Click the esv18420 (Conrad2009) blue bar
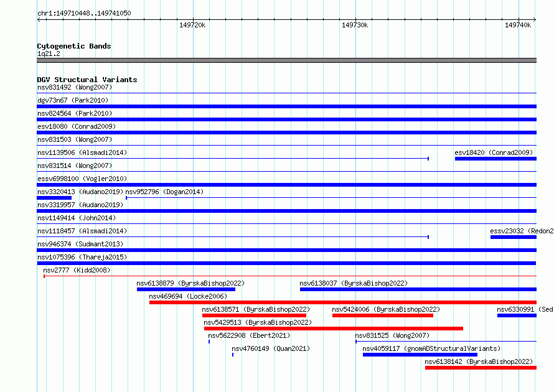The image size is (554, 392). [x=495, y=159]
